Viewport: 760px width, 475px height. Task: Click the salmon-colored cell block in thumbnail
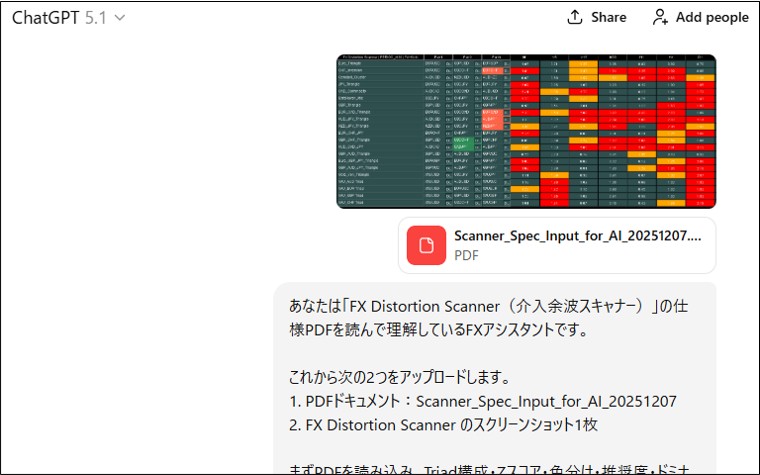tap(492, 119)
